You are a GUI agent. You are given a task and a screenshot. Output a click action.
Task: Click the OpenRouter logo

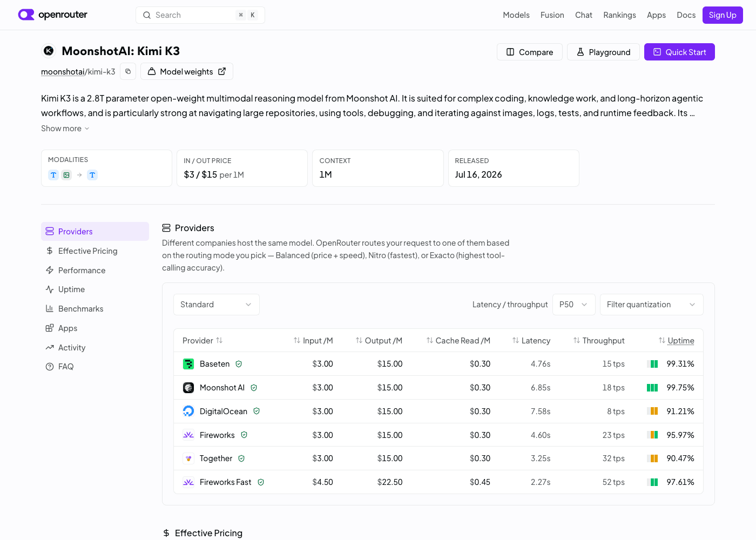[x=52, y=15]
